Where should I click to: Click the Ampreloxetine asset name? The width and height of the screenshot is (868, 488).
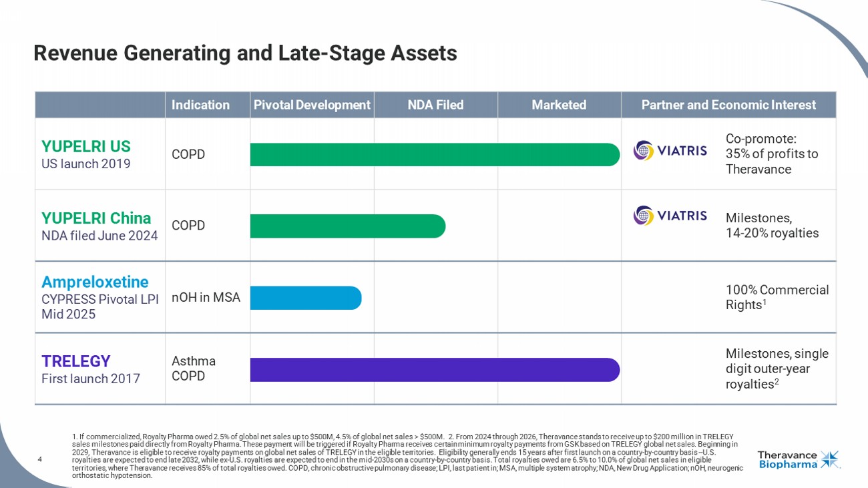point(95,282)
